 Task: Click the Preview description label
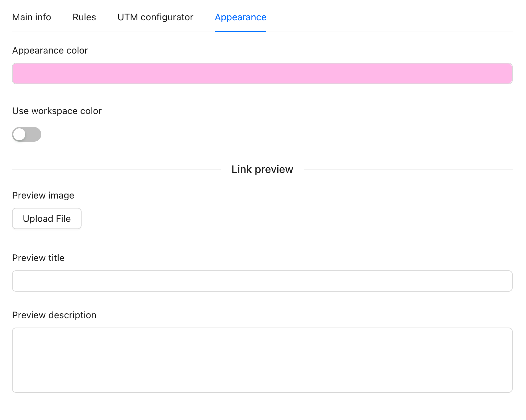click(54, 315)
